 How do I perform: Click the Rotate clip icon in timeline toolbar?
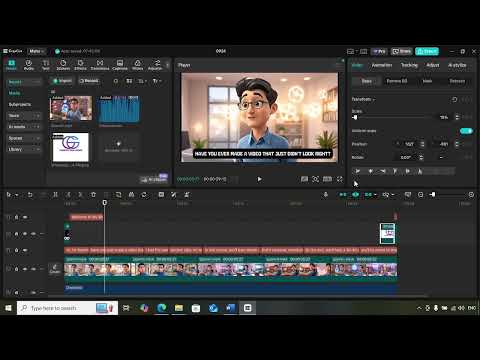click(144, 195)
